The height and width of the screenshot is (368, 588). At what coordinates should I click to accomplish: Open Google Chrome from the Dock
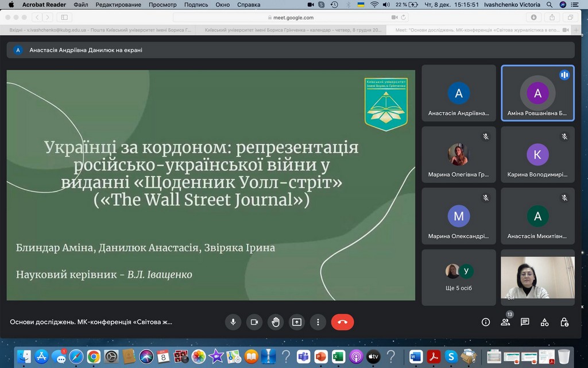[x=94, y=356]
